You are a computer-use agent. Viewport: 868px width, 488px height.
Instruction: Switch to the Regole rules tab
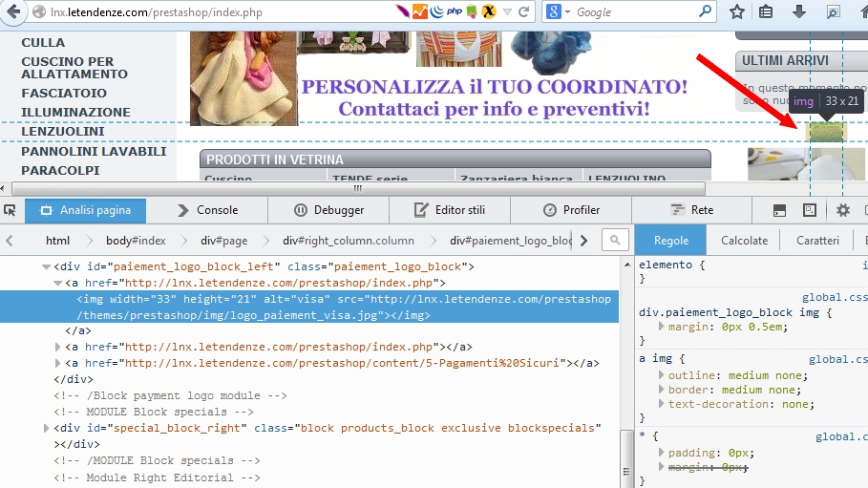point(671,241)
